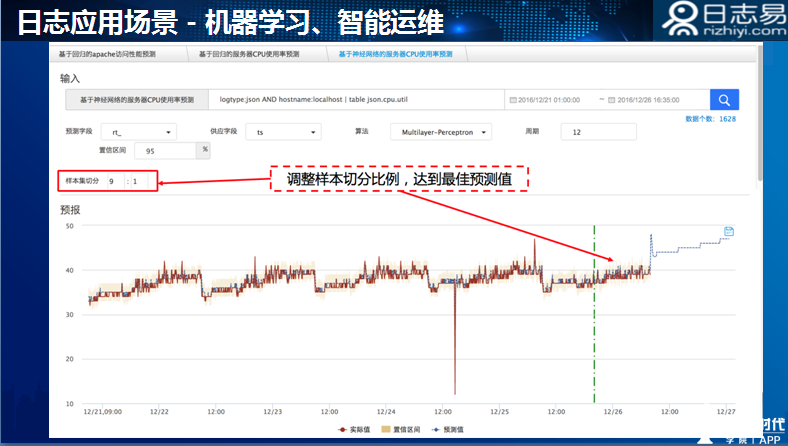Image resolution: width=788 pixels, height=446 pixels.
Task: Click the save icon above the chart
Action: (729, 231)
